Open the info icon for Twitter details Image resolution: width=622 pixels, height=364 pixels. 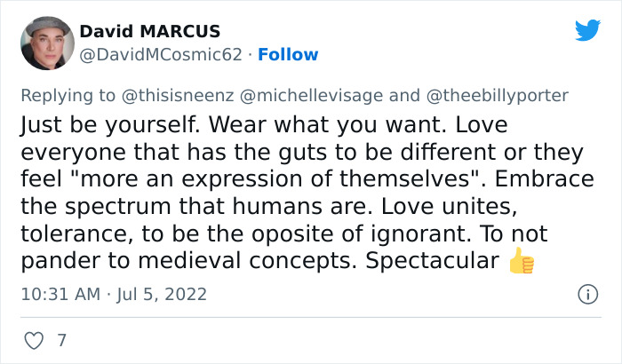tap(587, 294)
